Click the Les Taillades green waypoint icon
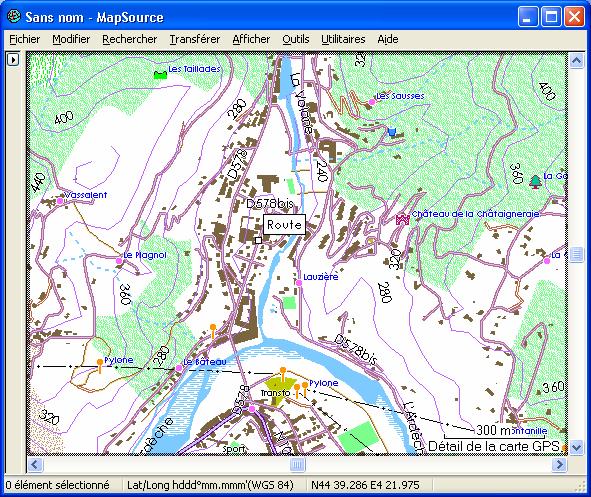The width and height of the screenshot is (591, 497). [161, 75]
